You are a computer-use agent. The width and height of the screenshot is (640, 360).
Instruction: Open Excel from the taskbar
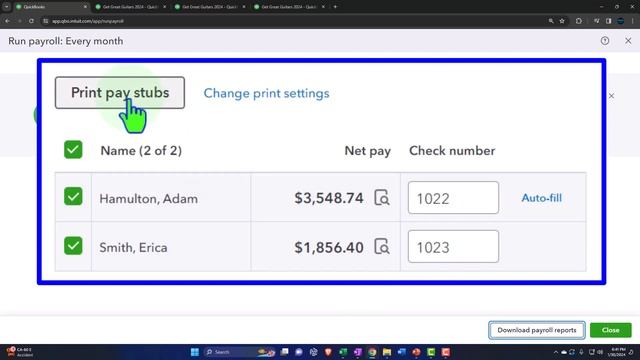coord(343,352)
